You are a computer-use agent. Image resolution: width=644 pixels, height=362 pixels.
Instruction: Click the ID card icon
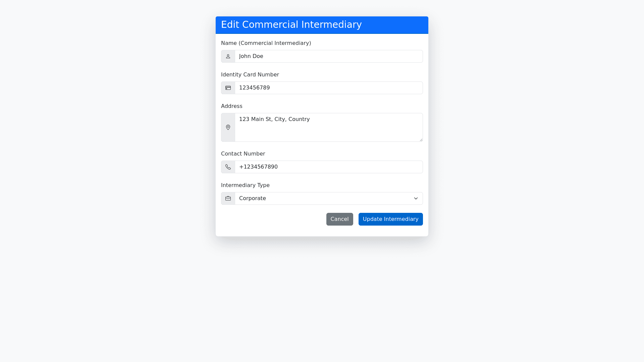(228, 88)
